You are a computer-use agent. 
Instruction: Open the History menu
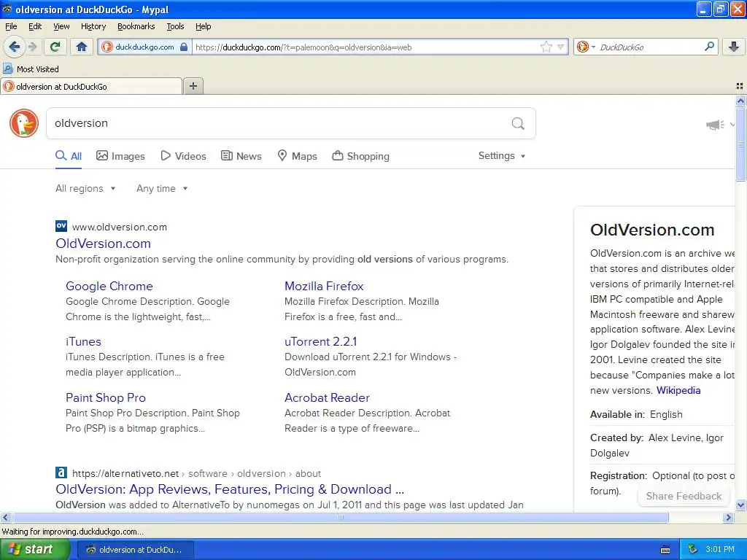[x=93, y=26]
